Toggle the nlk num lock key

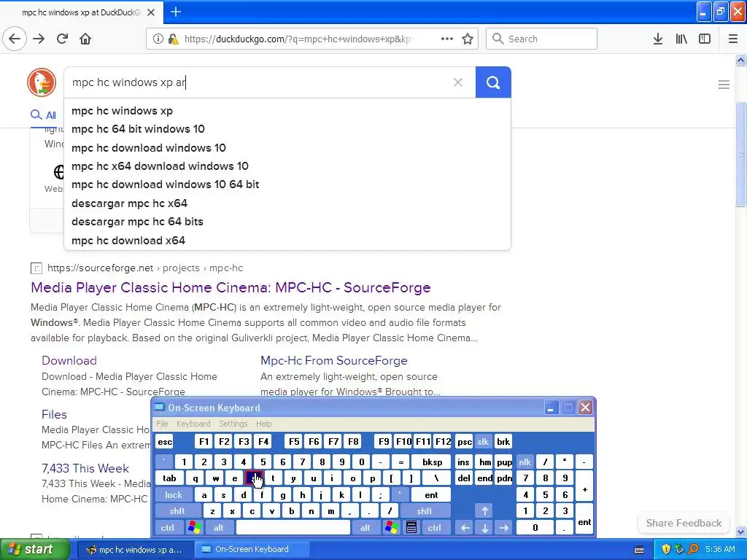click(525, 462)
